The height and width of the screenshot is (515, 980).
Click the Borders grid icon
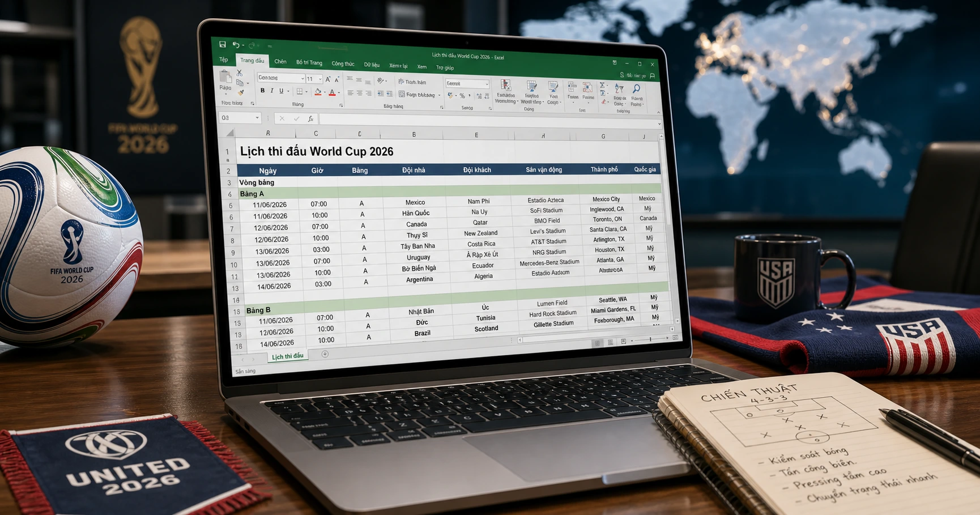300,91
